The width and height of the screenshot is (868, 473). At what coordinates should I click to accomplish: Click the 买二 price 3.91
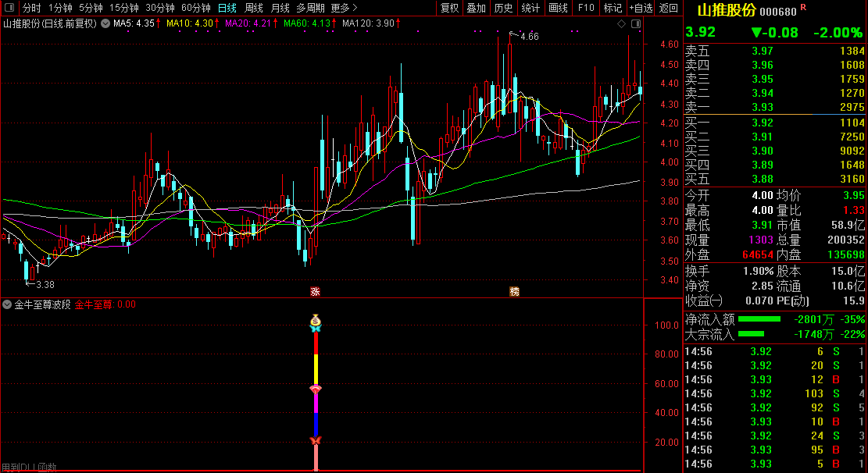pyautogui.click(x=763, y=137)
